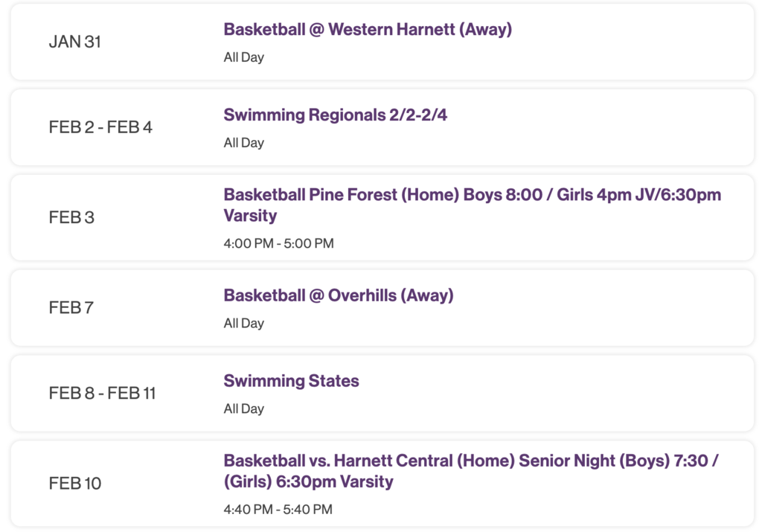This screenshot has height=532, width=762.
Task: Open the Basketball @ Western Harnett (Away) event
Action: [x=367, y=29]
